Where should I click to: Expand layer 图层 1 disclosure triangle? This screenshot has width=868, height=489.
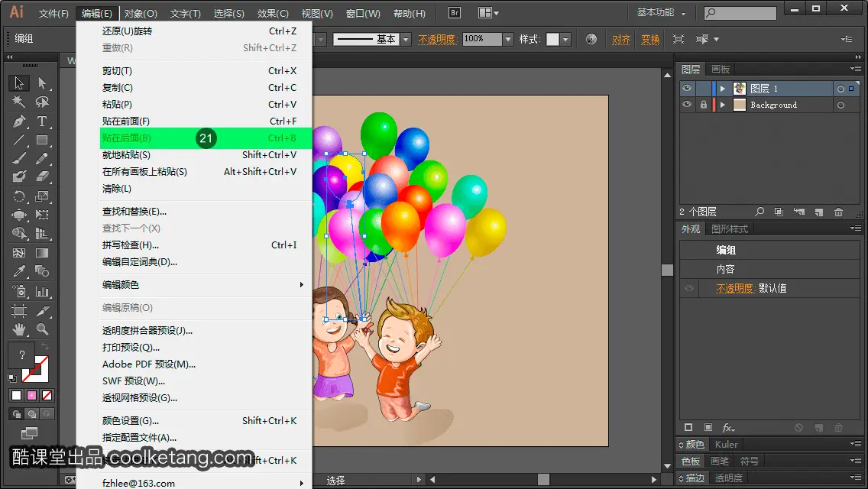click(x=722, y=89)
